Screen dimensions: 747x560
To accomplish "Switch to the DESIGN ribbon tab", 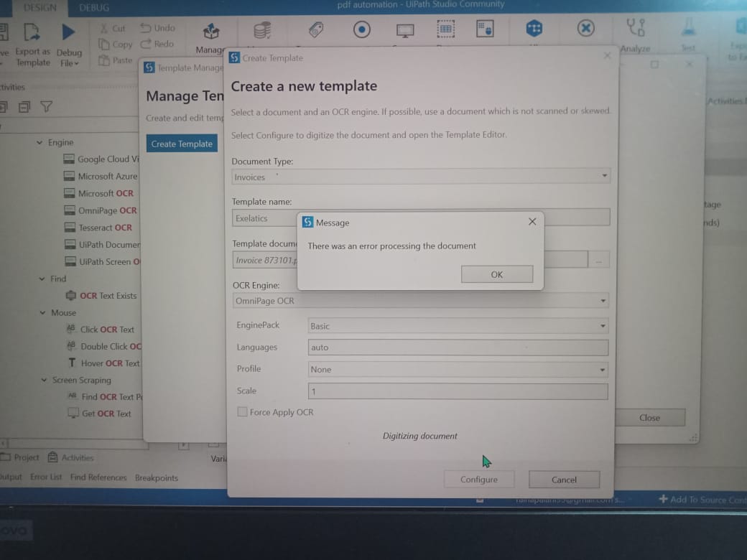I will pos(40,8).
